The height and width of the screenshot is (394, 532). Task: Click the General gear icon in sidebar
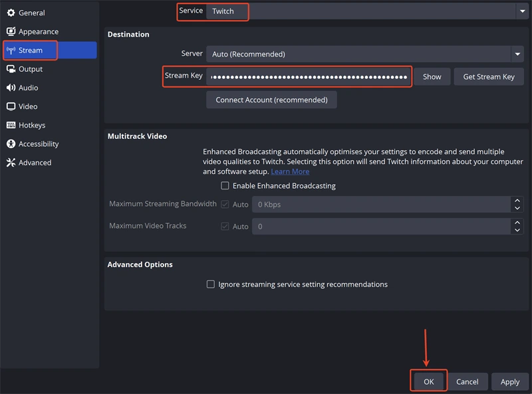(x=11, y=13)
